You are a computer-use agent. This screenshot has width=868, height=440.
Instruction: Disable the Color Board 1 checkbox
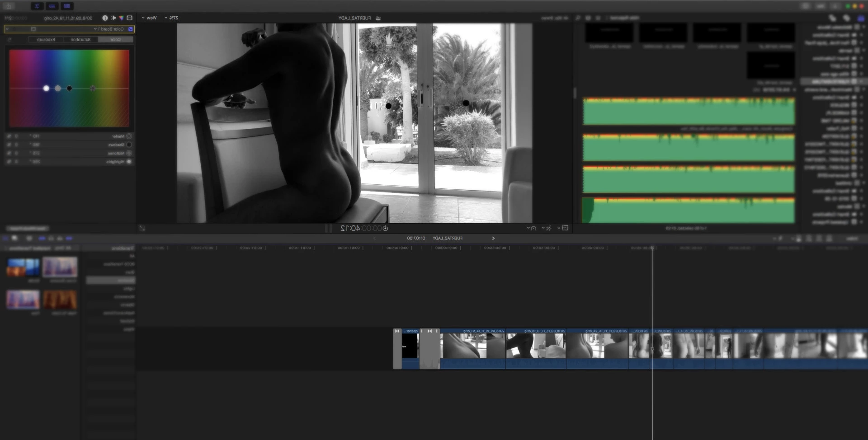coord(131,29)
